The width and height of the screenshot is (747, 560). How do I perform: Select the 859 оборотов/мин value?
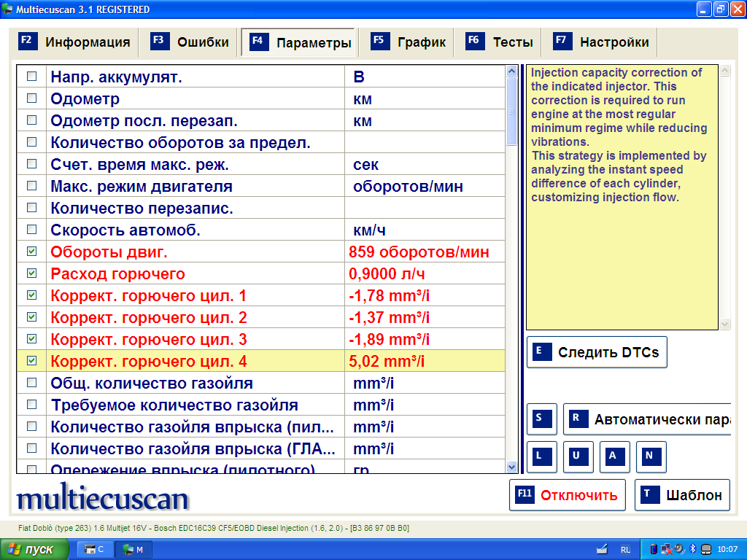pos(419,252)
